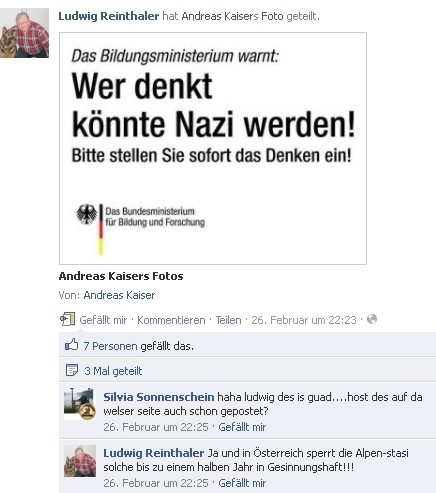Viewport: 436px width, 493px height.
Task: Click 'Kommentieren' to comment on the post
Action: (171, 320)
